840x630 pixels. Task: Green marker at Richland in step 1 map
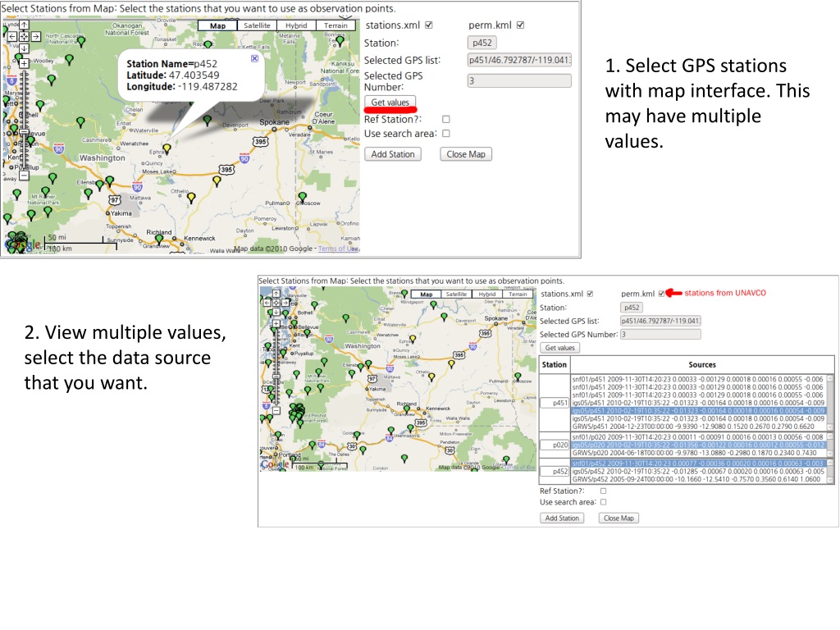[x=159, y=239]
